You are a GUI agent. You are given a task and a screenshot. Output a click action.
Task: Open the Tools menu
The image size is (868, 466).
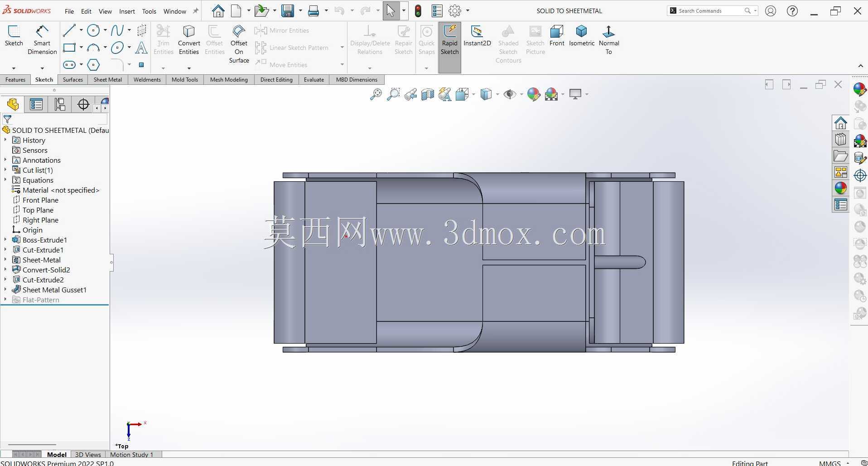point(149,11)
